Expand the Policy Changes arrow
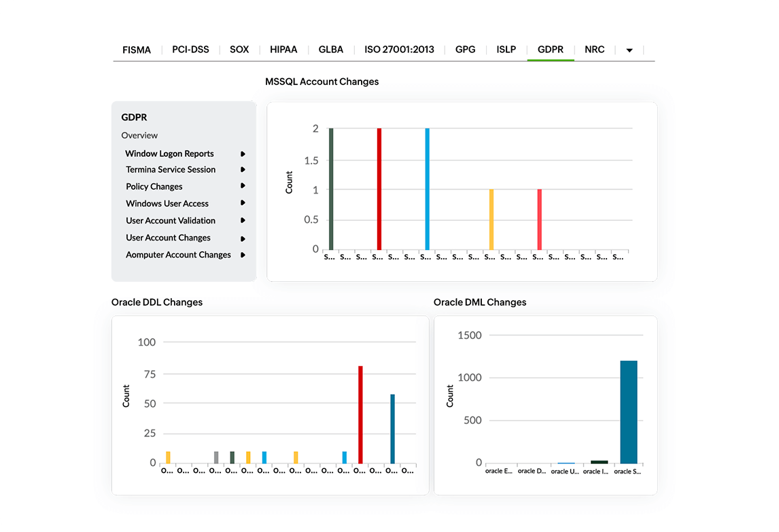 tap(243, 185)
